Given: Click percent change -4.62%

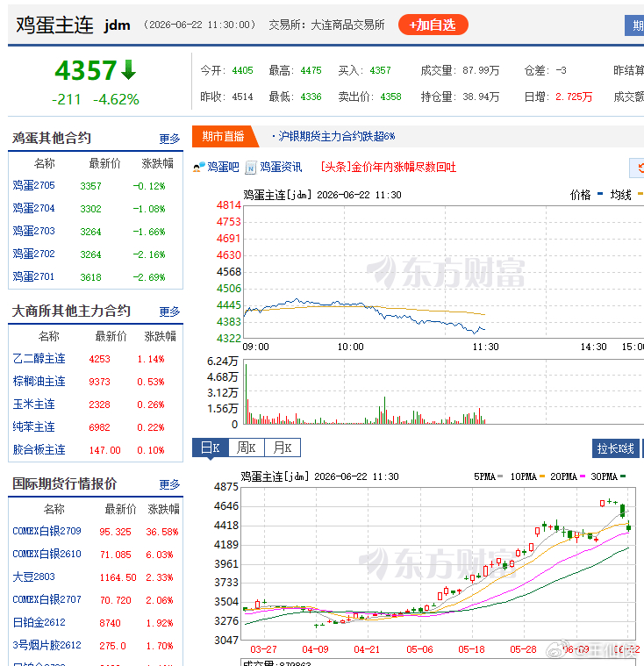Looking at the screenshot, I should pos(116,100).
